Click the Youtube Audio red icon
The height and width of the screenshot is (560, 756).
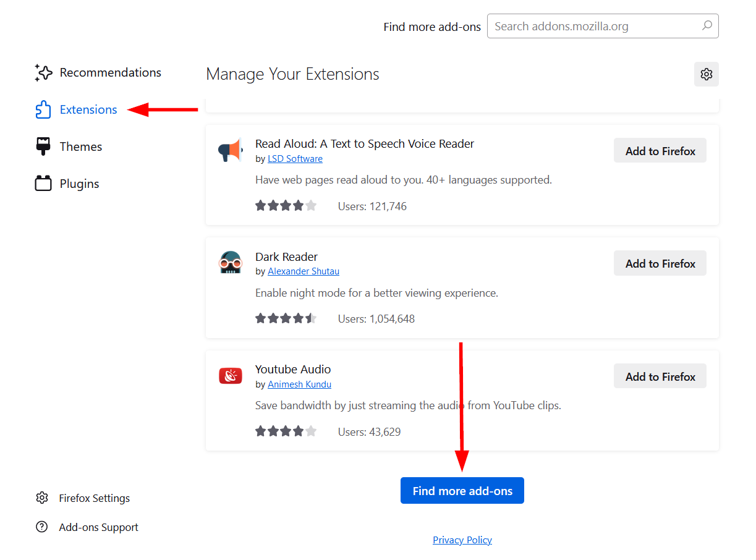(231, 376)
